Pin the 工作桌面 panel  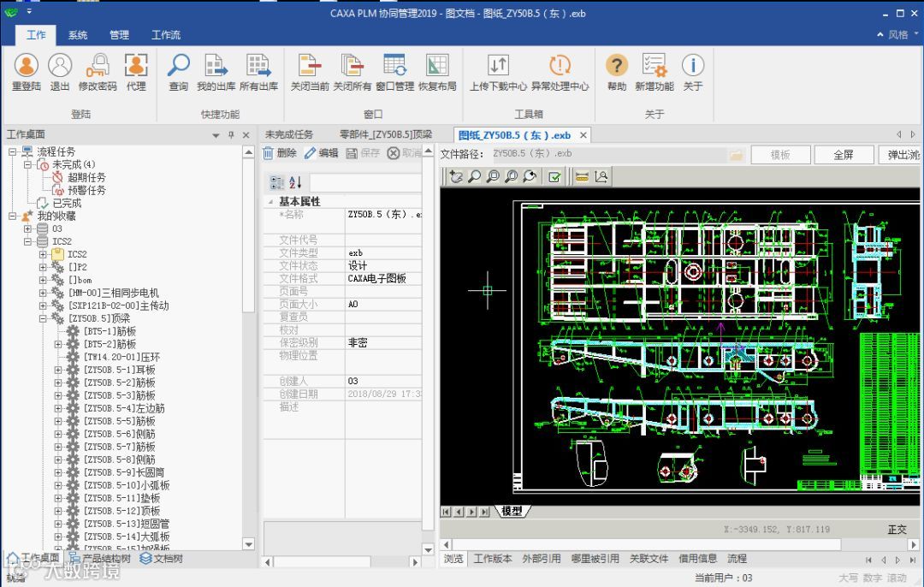tap(231, 135)
